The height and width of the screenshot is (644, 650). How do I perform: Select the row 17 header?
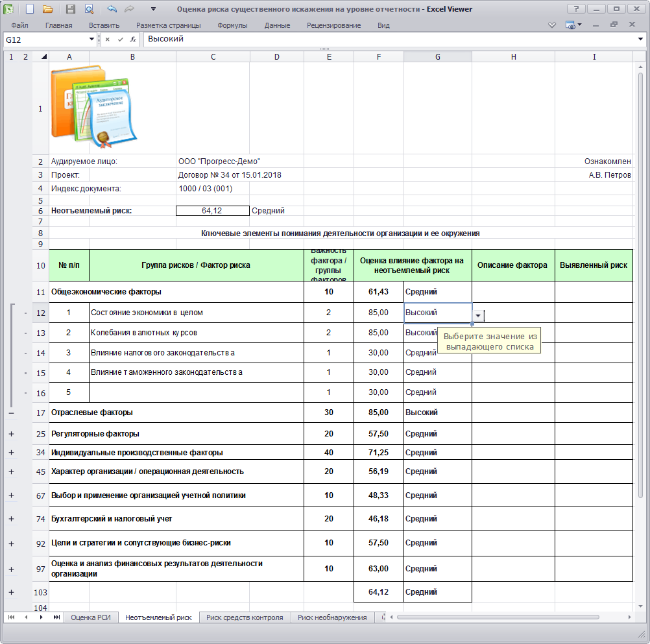[x=41, y=412]
